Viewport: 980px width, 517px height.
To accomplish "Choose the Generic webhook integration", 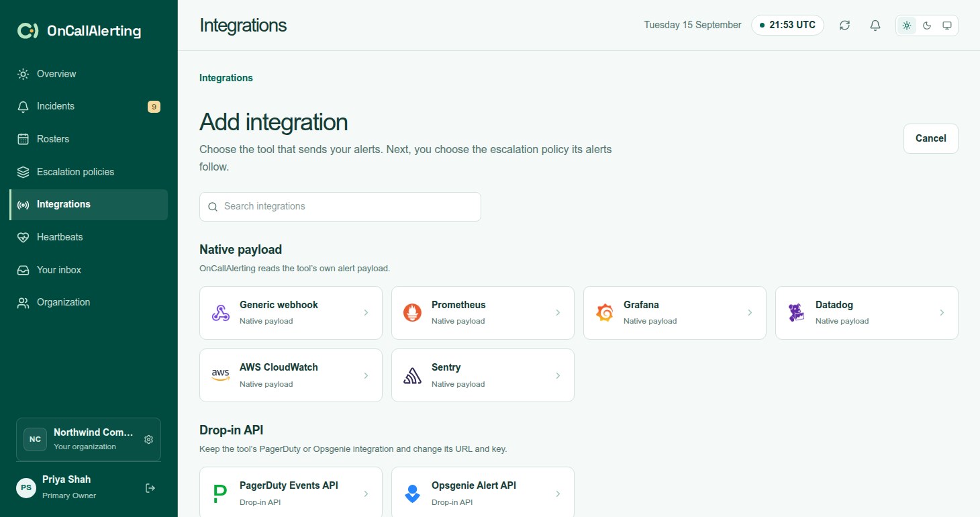I will [291, 313].
